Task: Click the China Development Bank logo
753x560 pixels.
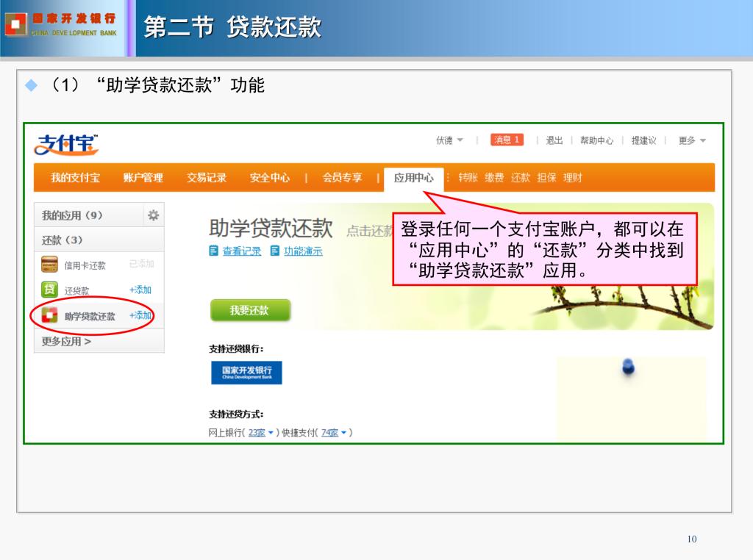Action: (246, 373)
